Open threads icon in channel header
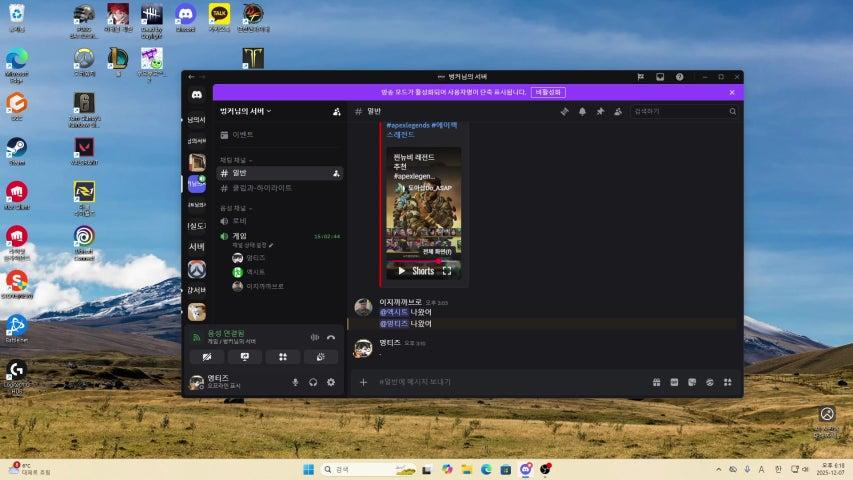The image size is (853, 480). coord(564,112)
